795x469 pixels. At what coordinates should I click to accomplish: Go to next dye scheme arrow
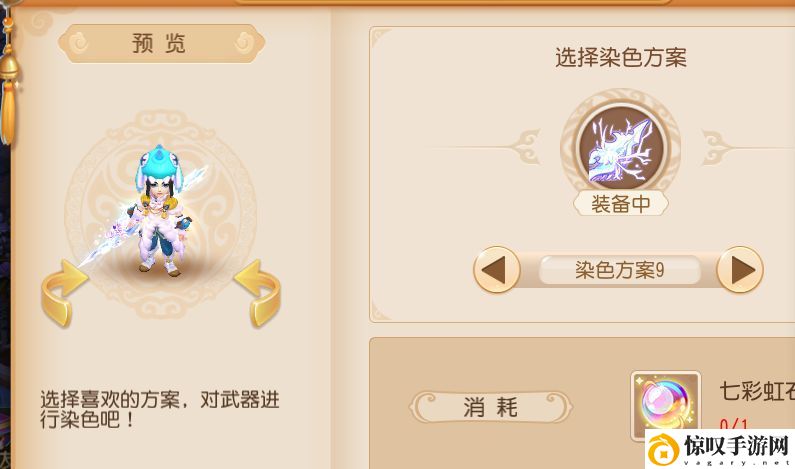click(x=740, y=269)
